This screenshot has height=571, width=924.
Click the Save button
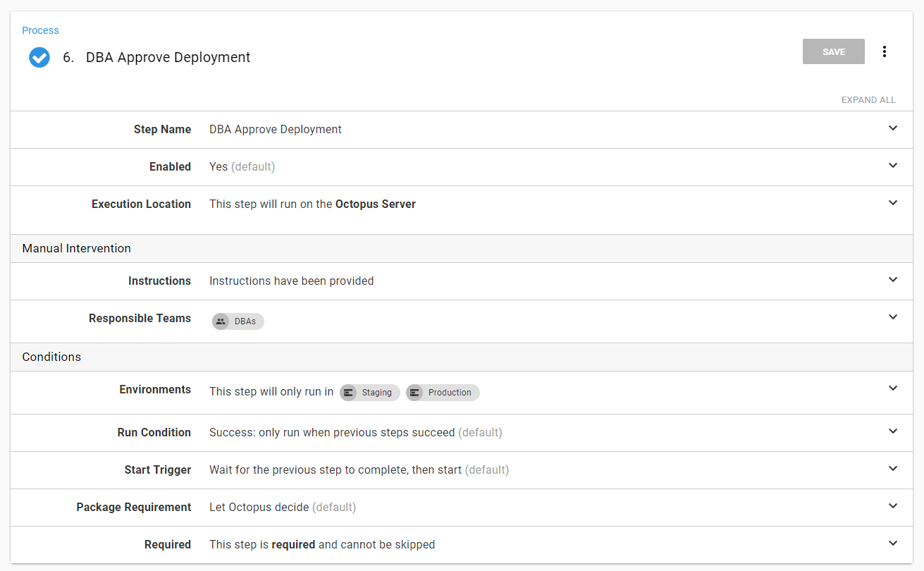tap(834, 51)
